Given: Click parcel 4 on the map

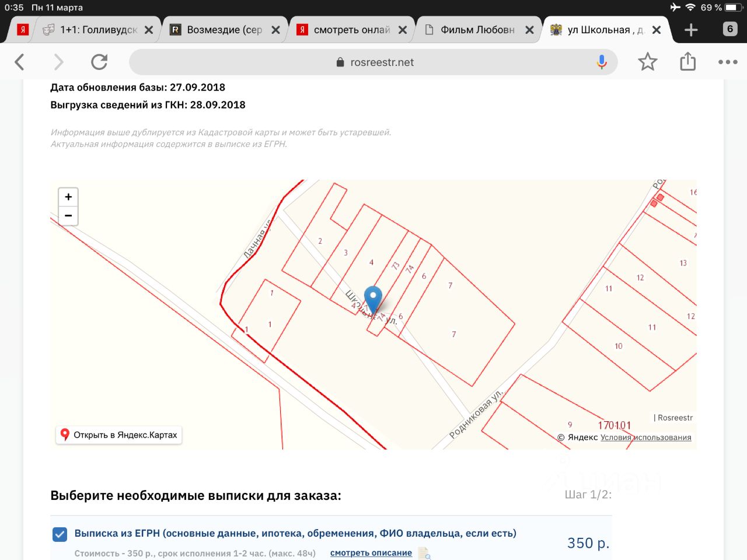Looking at the screenshot, I should tap(371, 262).
